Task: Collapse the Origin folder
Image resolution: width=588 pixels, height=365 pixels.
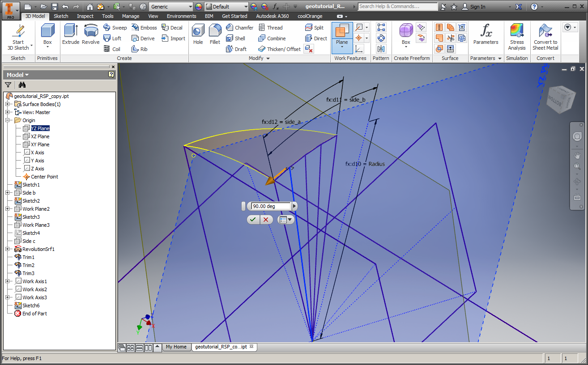Action: (x=8, y=120)
